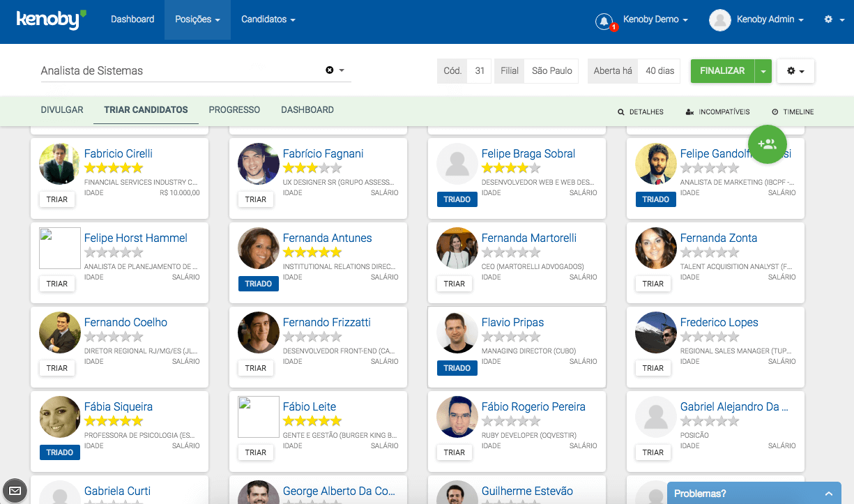854x504 pixels.
Task: Mark Fabricio Cirelli as TRIAR
Action: tap(57, 199)
